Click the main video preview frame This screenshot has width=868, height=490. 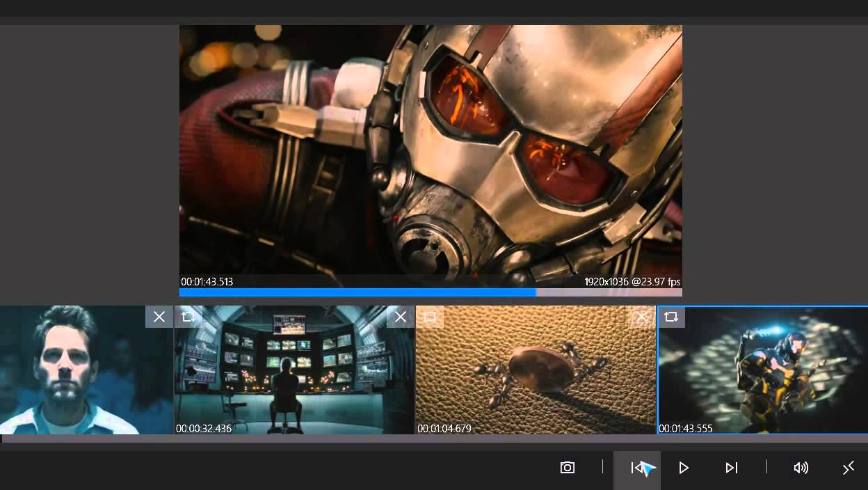431,157
